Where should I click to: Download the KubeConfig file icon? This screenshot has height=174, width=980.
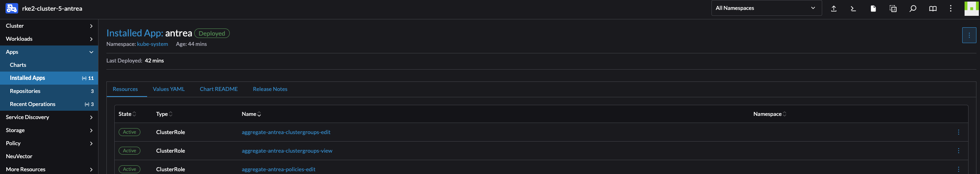(x=873, y=8)
